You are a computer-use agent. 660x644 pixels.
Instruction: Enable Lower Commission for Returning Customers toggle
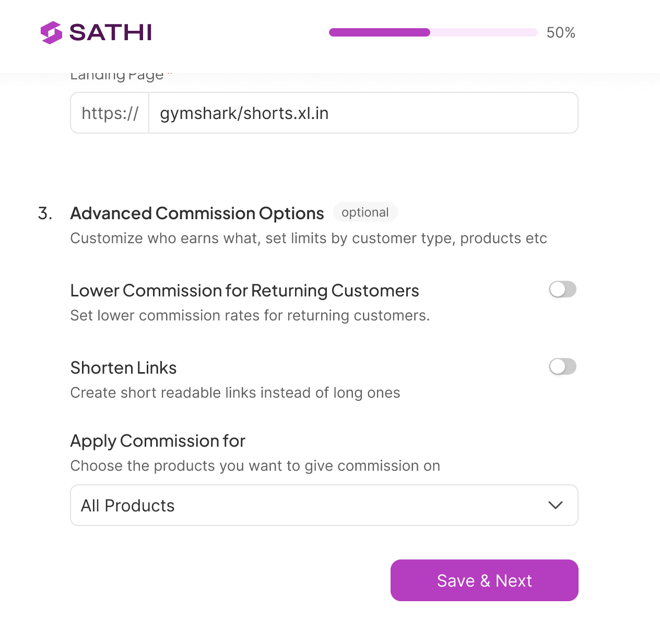pos(562,289)
